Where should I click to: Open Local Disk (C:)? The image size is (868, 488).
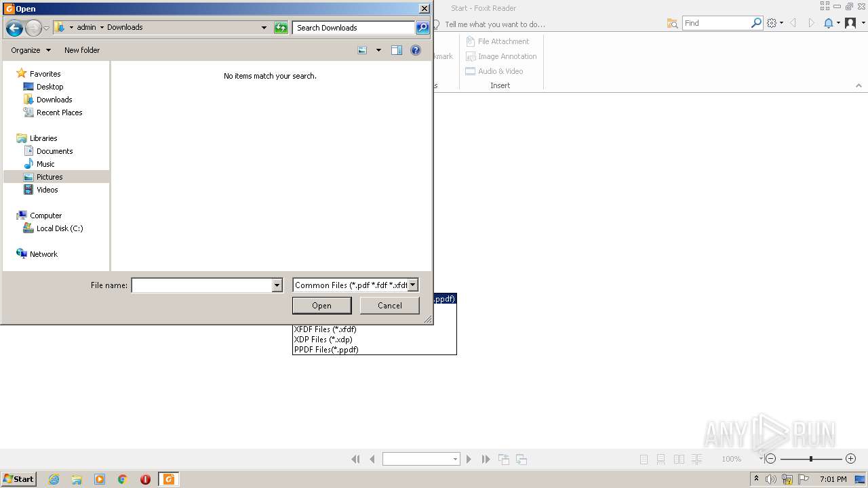click(60, 228)
